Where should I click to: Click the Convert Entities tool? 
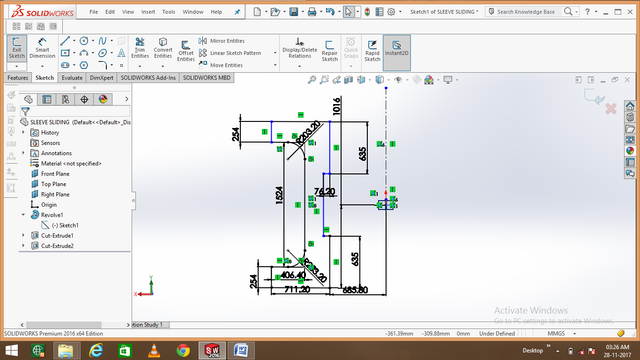click(163, 48)
